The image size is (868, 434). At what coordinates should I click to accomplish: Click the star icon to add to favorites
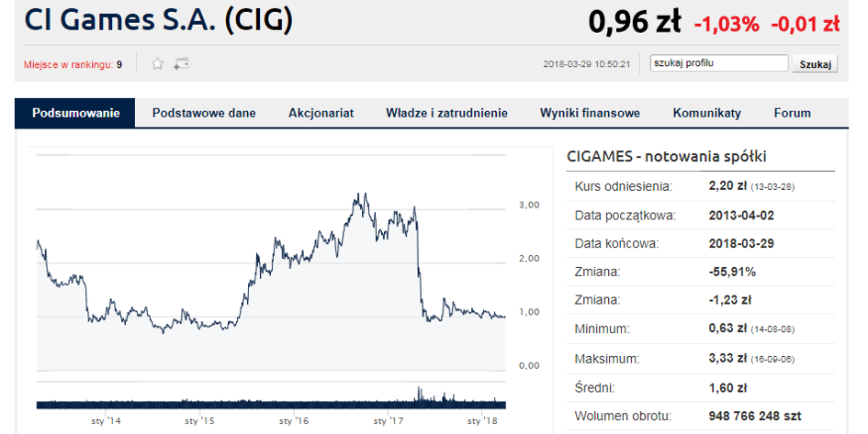click(x=158, y=64)
